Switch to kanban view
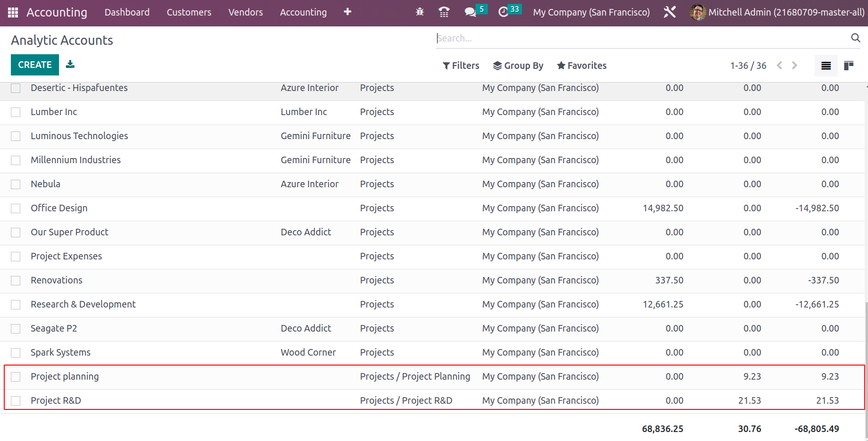868x441 pixels. [849, 66]
